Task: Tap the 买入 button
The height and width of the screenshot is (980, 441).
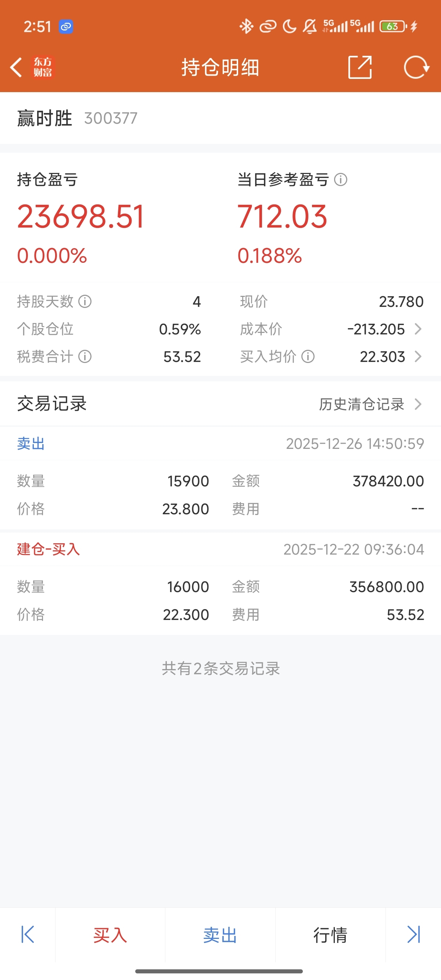Action: point(110,935)
